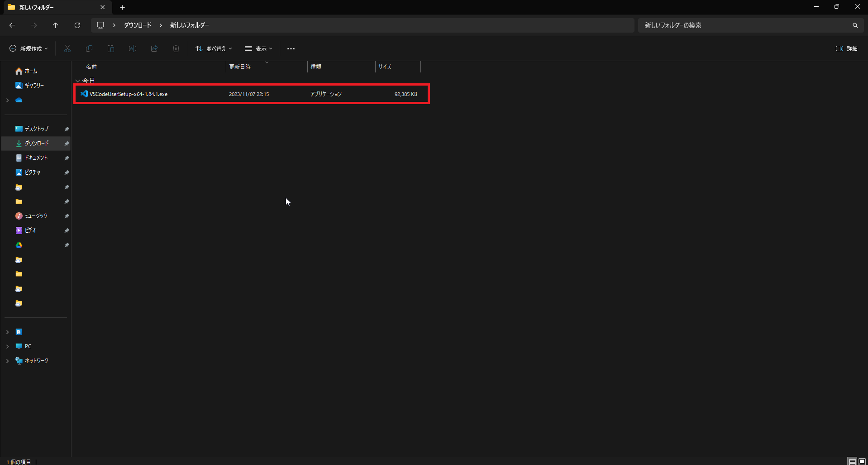Select file VSCodeUserSetup-x64-1.84.1.exe
Image resolution: width=868 pixels, height=465 pixels.
coord(129,94)
